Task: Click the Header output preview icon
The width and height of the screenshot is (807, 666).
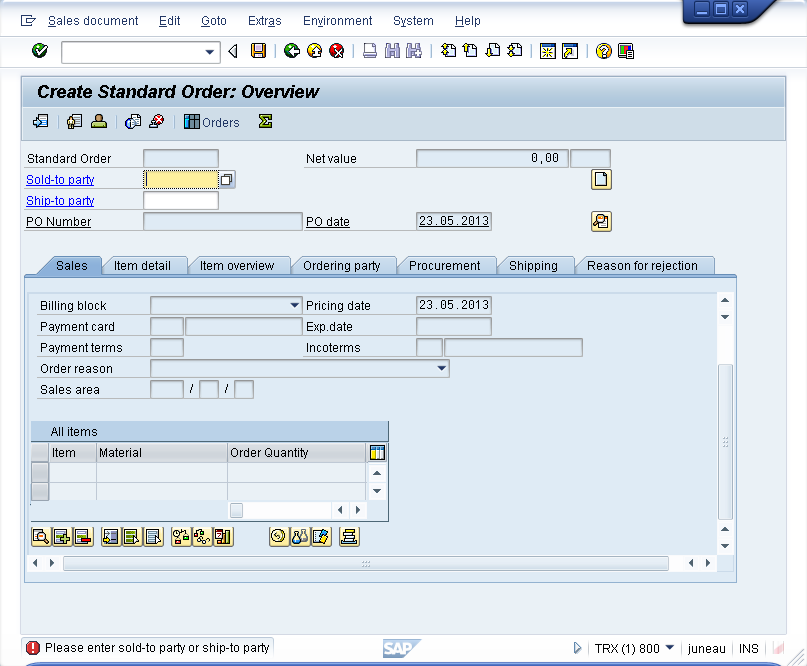Action: (x=133, y=122)
